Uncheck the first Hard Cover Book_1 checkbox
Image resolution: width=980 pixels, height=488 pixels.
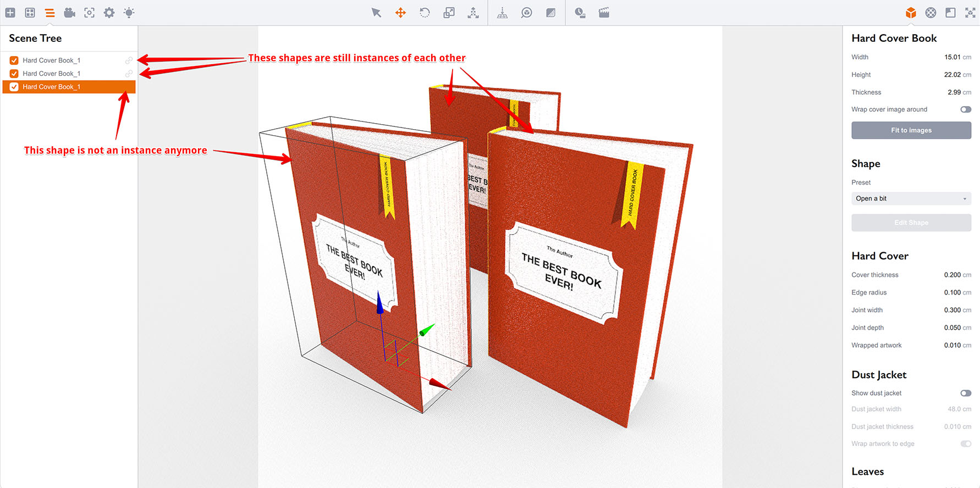14,60
